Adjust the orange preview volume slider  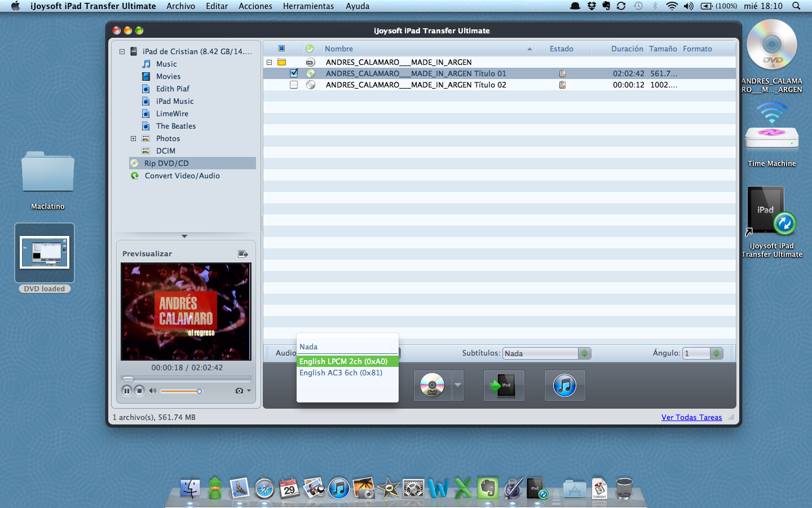coord(181,391)
